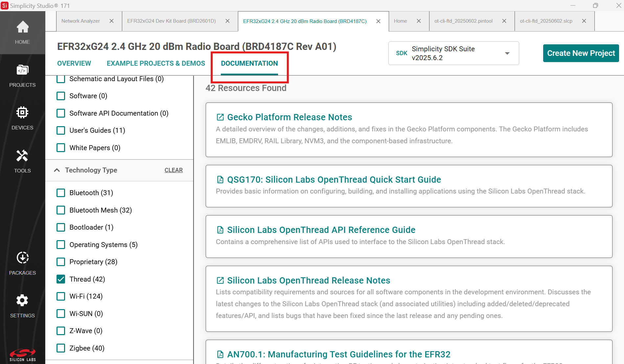The width and height of the screenshot is (624, 364).
Task: Enable the Wi-Fi (124) filter
Action: click(x=61, y=296)
